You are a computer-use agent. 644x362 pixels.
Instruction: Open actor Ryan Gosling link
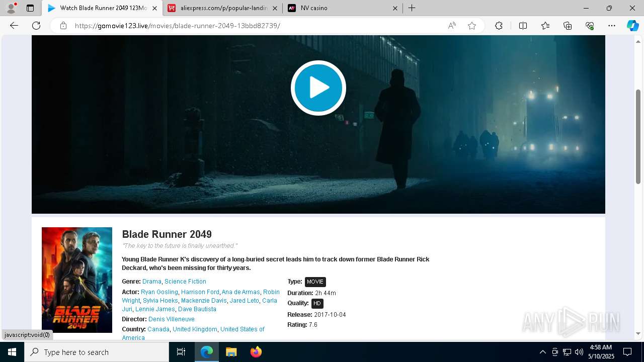click(159, 292)
